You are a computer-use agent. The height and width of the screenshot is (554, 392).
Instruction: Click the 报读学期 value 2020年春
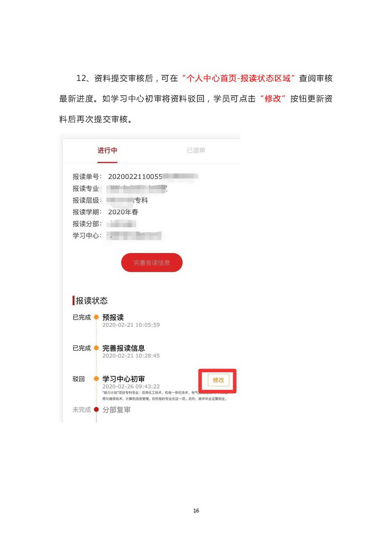coord(123,212)
